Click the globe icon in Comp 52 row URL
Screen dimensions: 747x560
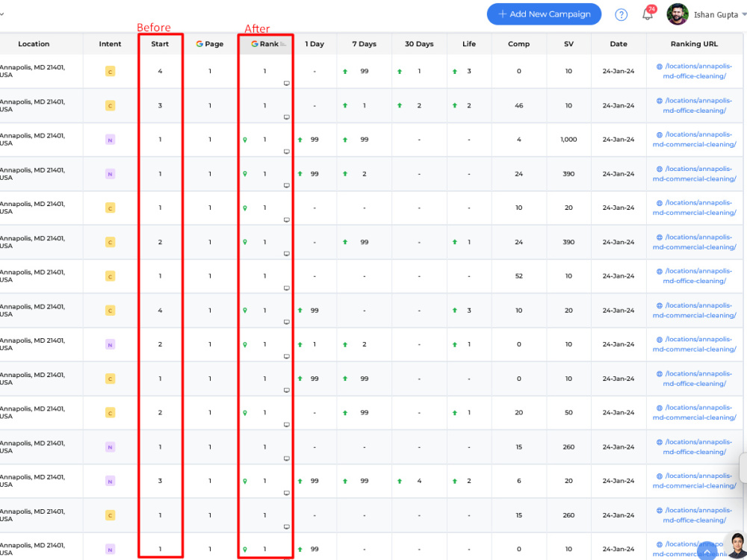pyautogui.click(x=660, y=272)
